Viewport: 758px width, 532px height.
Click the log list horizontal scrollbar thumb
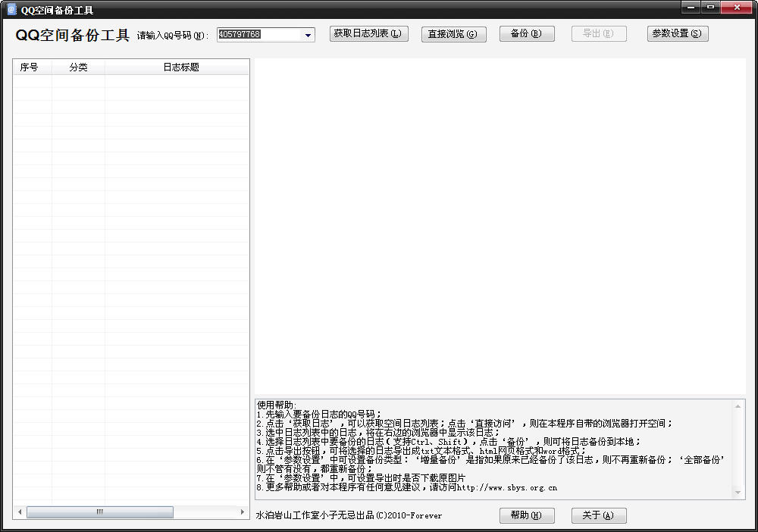click(x=99, y=512)
